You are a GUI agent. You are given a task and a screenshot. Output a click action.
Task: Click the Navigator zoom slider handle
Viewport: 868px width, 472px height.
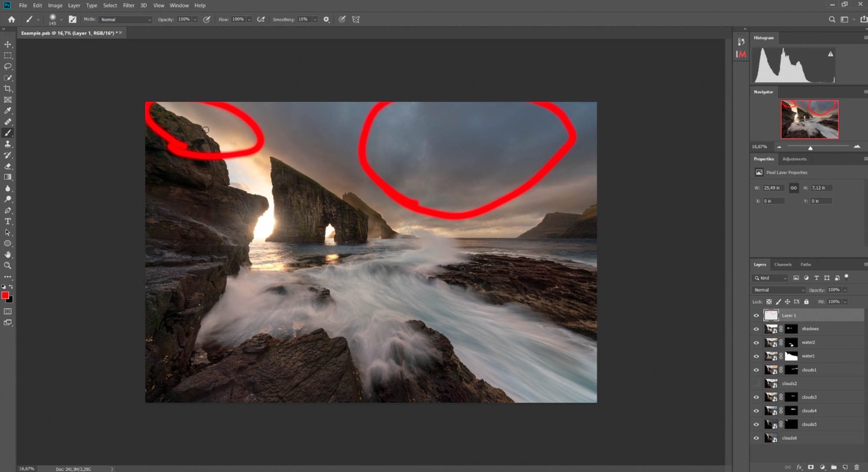tap(810, 148)
